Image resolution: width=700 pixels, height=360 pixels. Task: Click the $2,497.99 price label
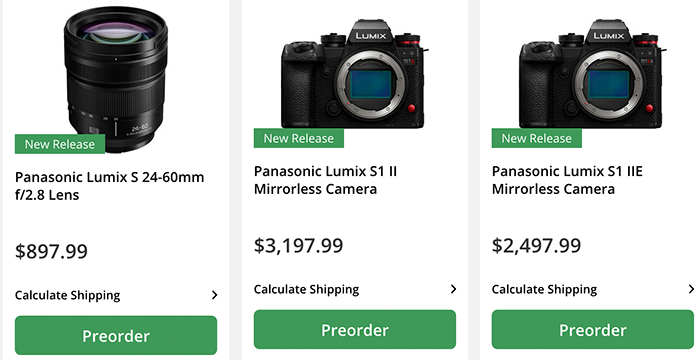[x=536, y=246]
